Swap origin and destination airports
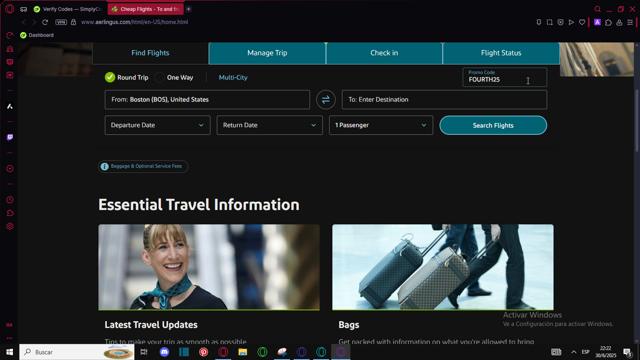This screenshot has width=640, height=360. (x=325, y=100)
